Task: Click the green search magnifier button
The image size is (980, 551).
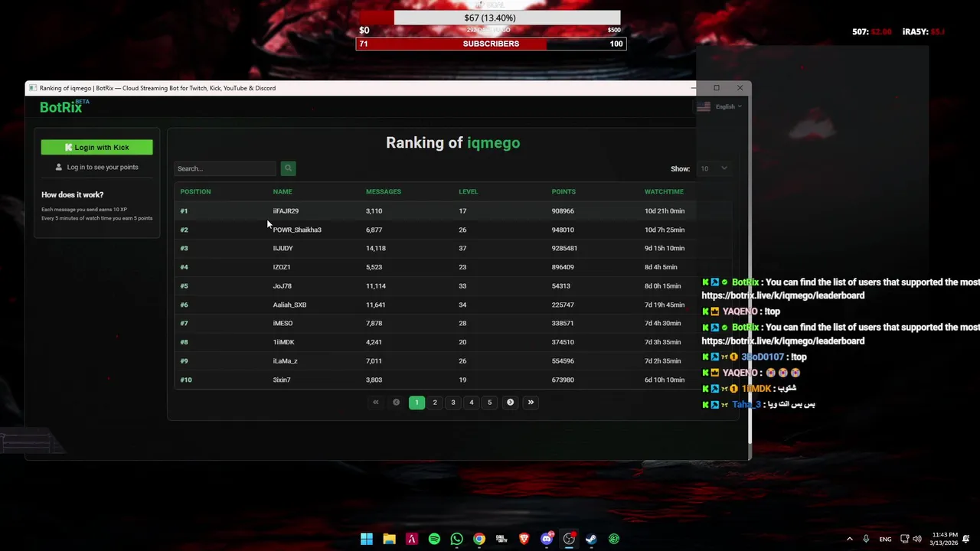Action: (288, 168)
